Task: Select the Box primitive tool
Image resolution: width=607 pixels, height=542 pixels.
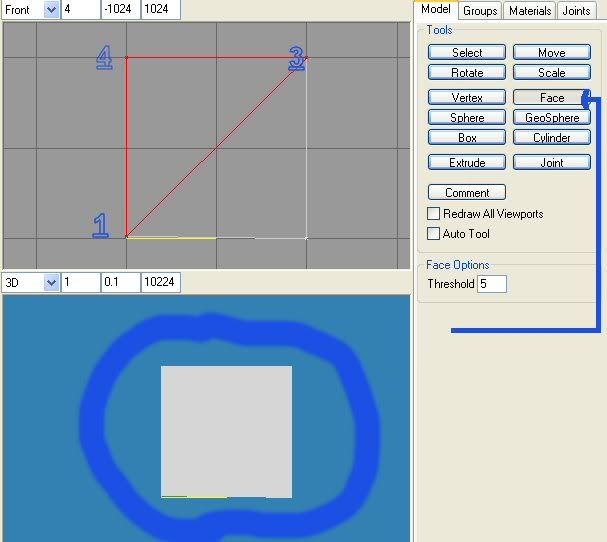Action: [x=466, y=137]
